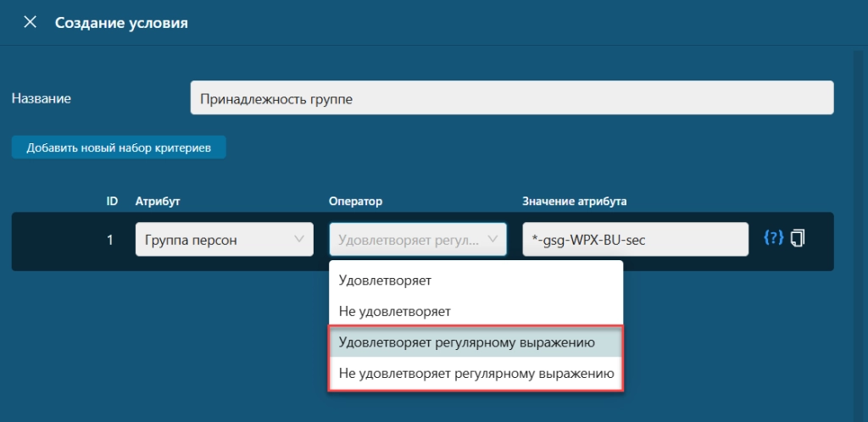The image size is (868, 422).
Task: Focus the Название input field
Action: click(x=511, y=98)
